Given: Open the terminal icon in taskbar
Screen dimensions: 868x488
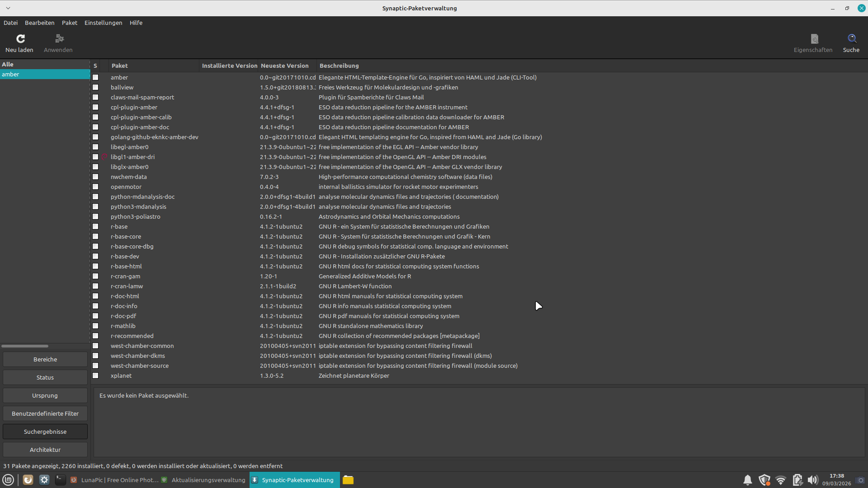Looking at the screenshot, I should (x=60, y=480).
